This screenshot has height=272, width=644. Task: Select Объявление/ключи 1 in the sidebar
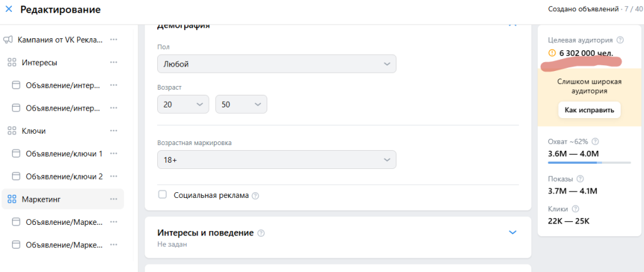(x=62, y=153)
